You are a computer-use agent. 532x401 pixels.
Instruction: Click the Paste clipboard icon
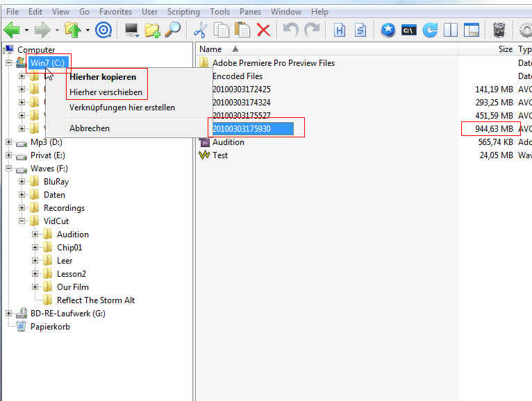(242, 30)
